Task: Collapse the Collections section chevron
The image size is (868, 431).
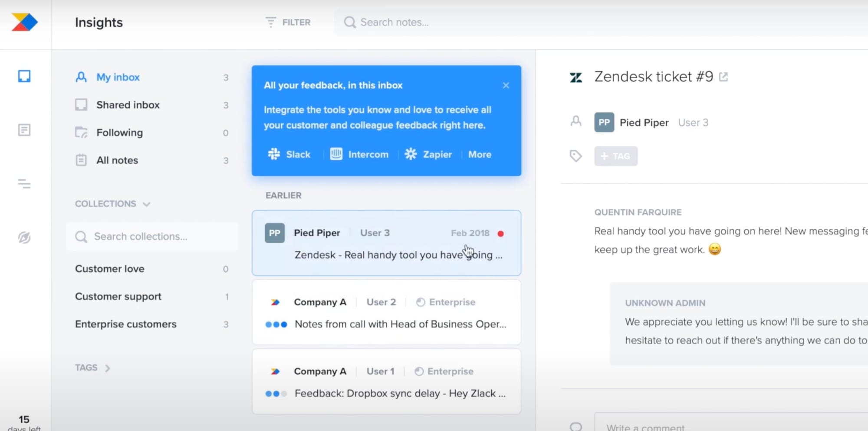Action: tap(147, 204)
